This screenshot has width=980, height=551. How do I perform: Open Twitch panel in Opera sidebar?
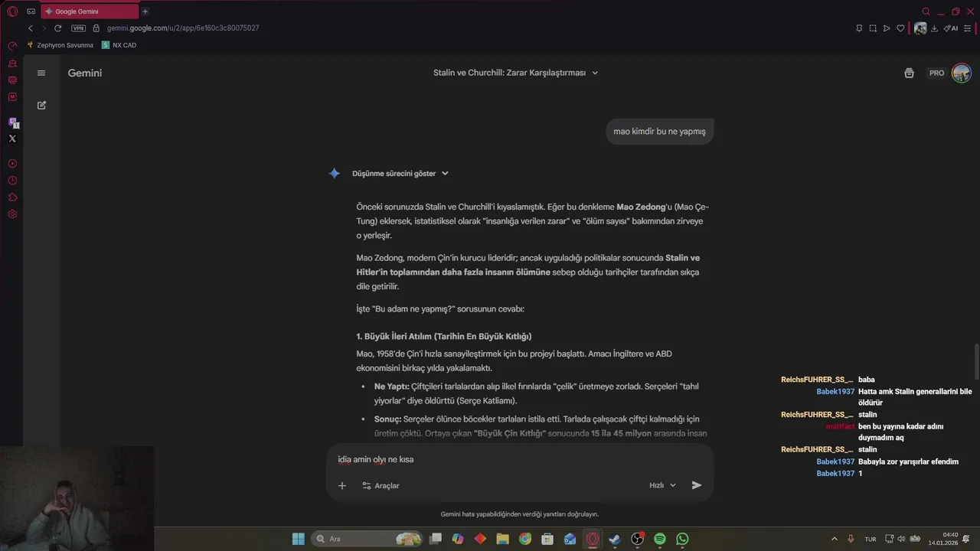[12, 122]
